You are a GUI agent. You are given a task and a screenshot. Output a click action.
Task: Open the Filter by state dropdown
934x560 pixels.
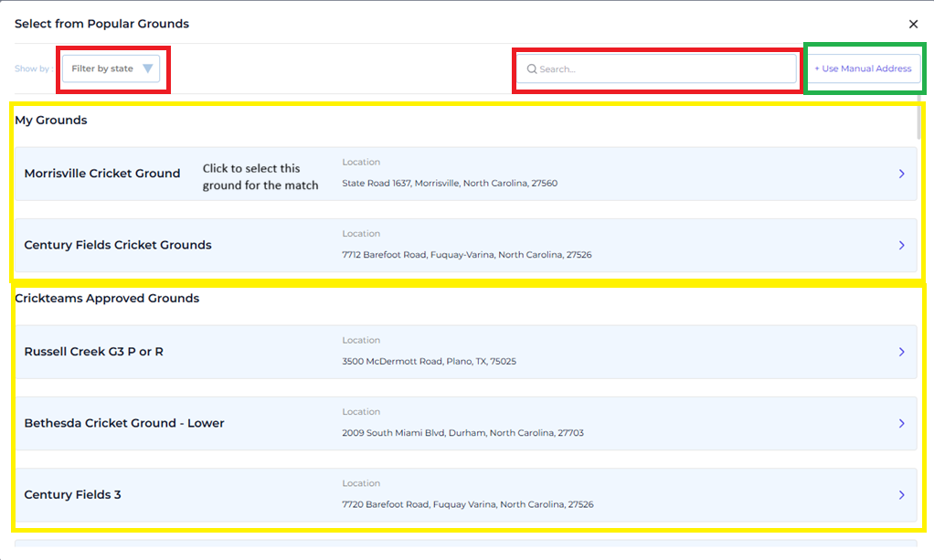[x=111, y=69]
